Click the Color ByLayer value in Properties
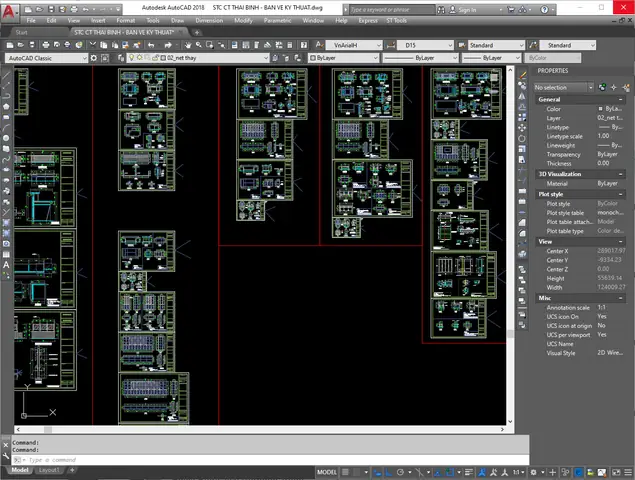 coord(610,109)
